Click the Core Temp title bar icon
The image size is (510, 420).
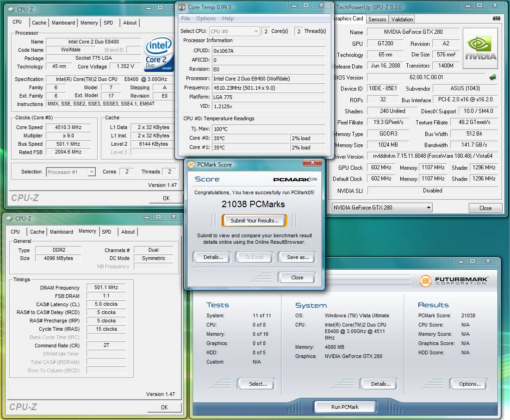pyautogui.click(x=182, y=7)
